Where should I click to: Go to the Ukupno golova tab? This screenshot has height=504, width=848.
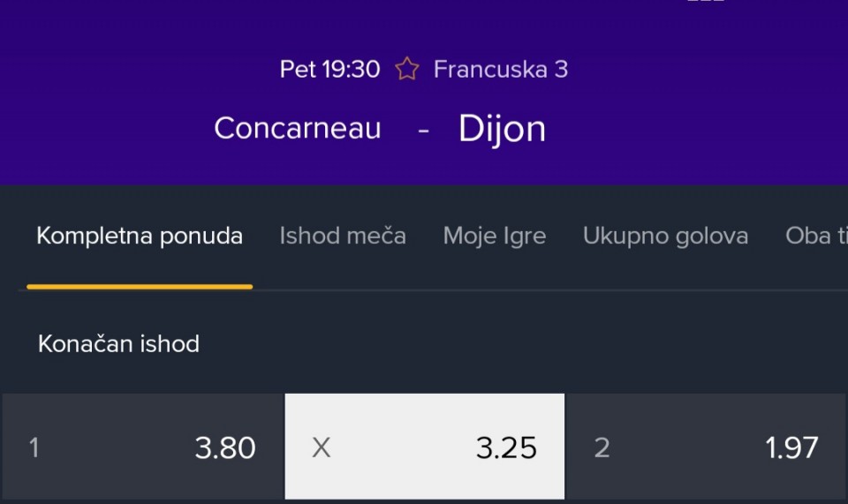(x=665, y=236)
